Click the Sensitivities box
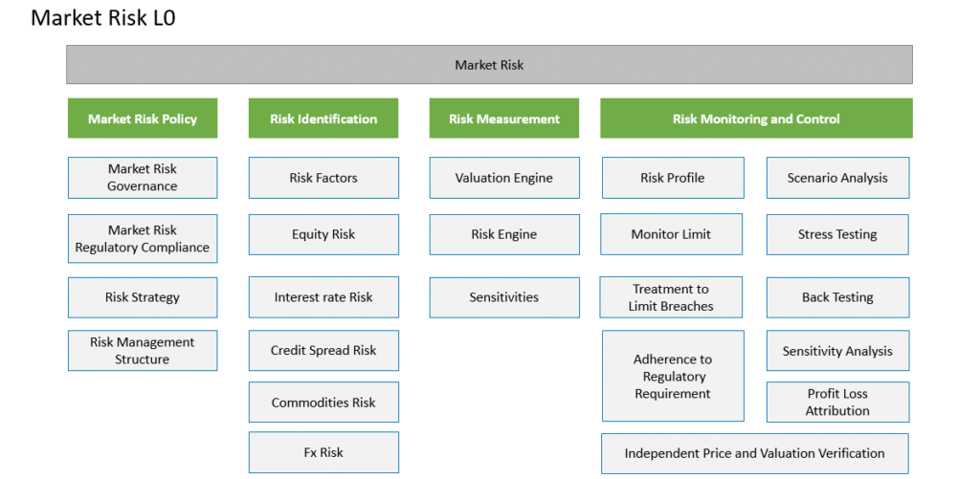 click(x=504, y=297)
